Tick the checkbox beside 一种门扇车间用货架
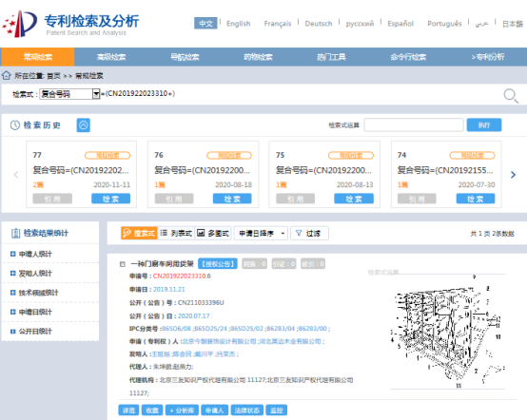 [x=123, y=264]
